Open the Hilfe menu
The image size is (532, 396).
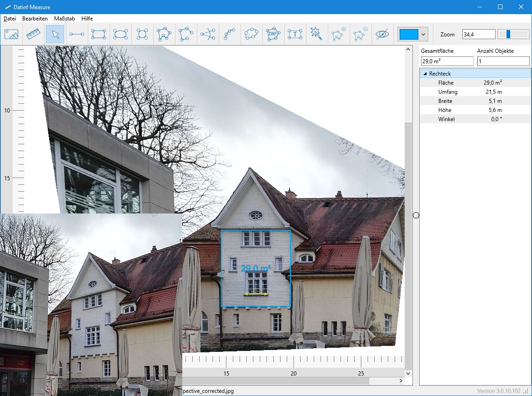(87, 19)
